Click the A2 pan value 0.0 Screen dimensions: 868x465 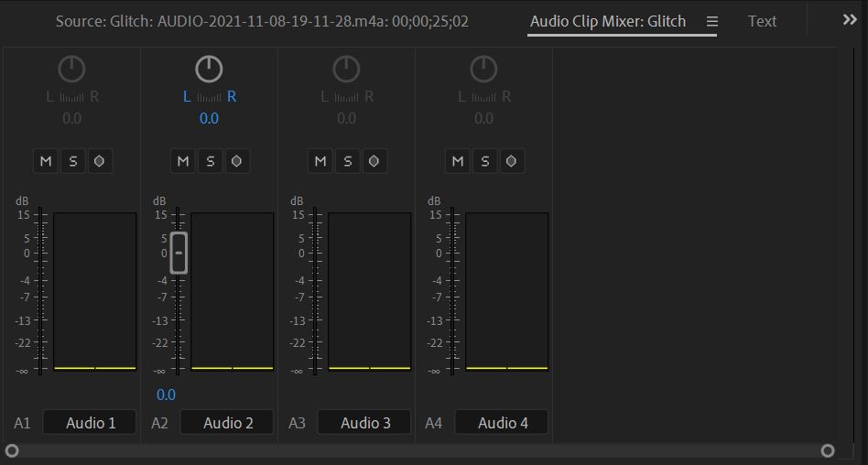[x=209, y=118]
